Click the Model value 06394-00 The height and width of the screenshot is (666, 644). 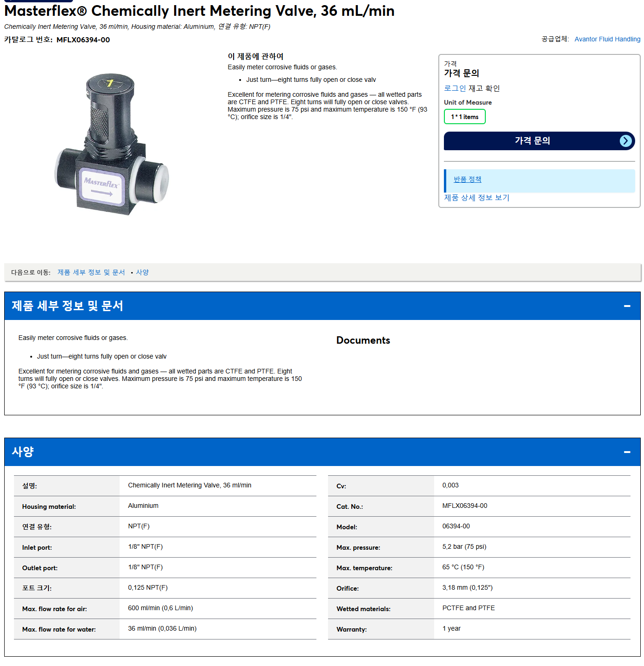[456, 526]
